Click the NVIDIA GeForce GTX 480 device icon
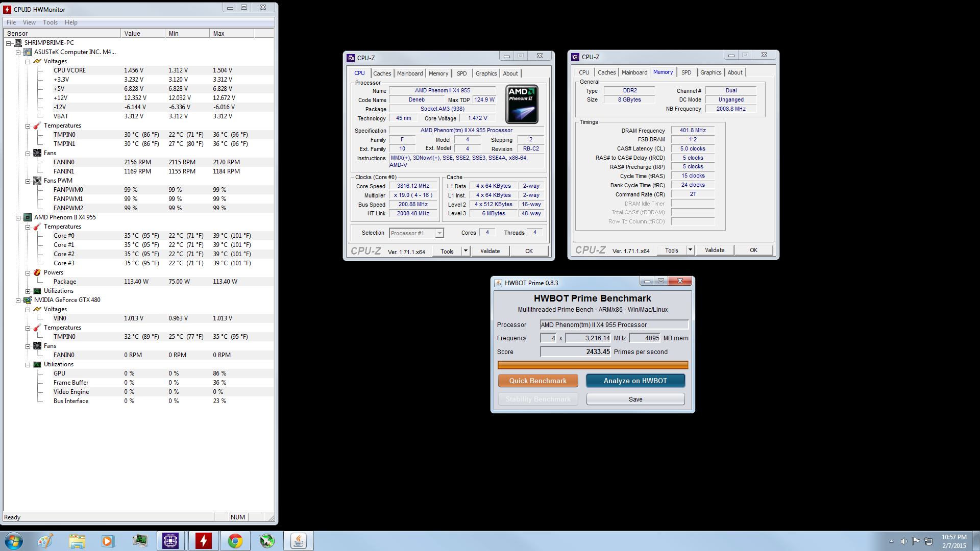This screenshot has height=551, width=980. [x=28, y=300]
